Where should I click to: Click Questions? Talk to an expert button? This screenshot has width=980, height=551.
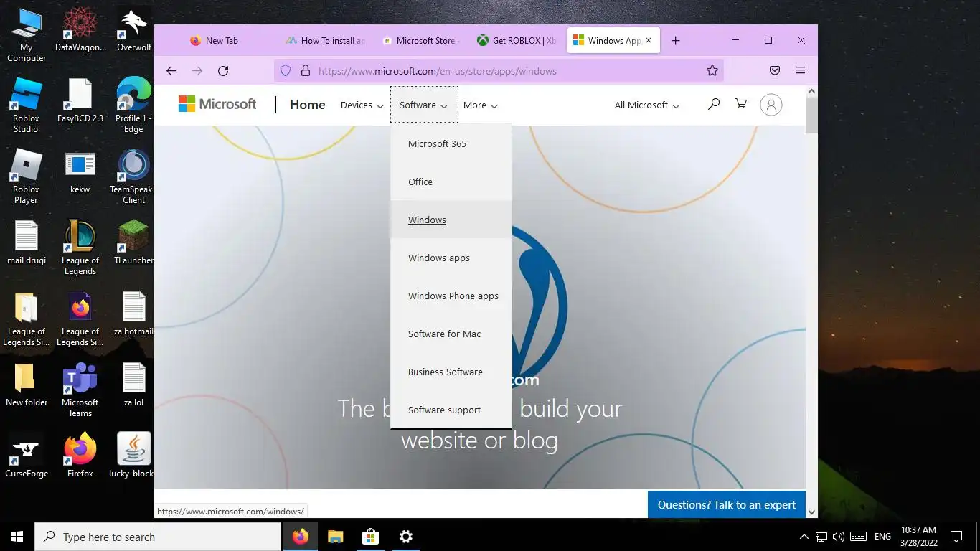(x=727, y=504)
